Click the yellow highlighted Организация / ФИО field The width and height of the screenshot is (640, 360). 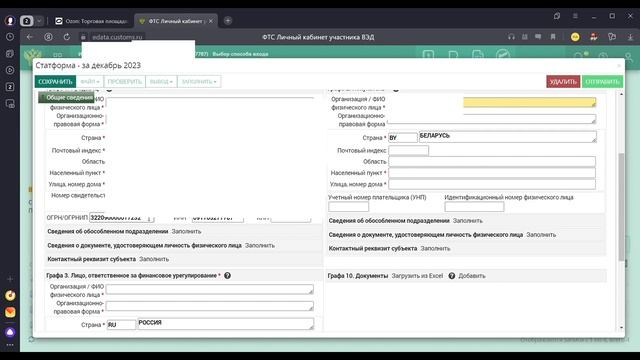click(529, 102)
